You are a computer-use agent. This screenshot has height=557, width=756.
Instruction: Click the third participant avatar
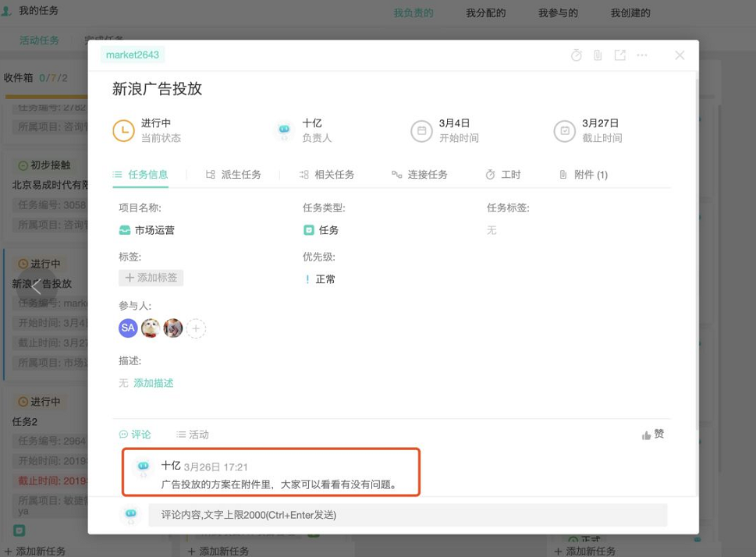[173, 328]
